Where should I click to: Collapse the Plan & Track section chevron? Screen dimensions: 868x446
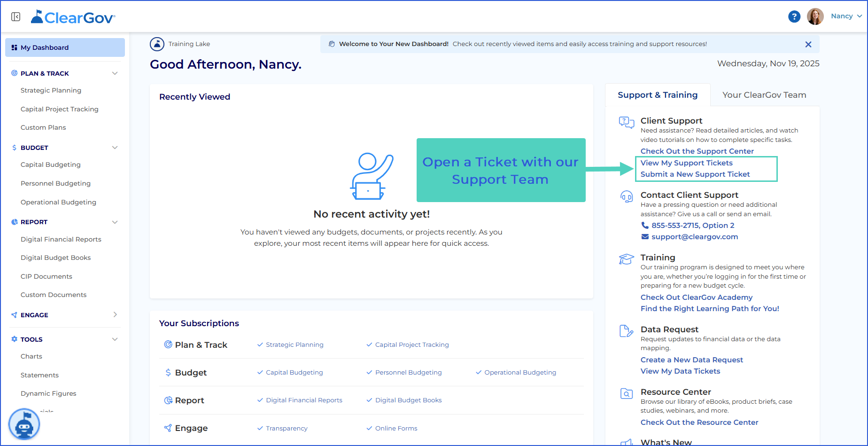tap(115, 73)
